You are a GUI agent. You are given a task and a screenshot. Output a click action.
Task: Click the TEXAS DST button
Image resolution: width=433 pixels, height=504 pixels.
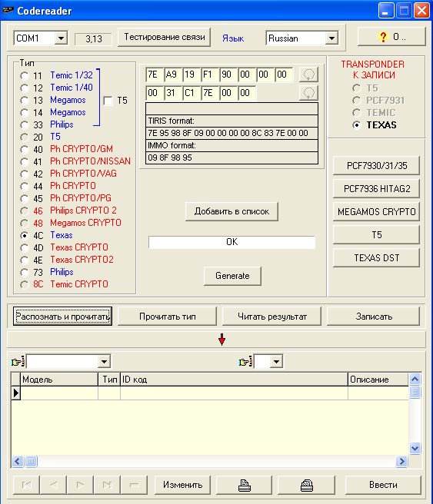[x=377, y=258]
